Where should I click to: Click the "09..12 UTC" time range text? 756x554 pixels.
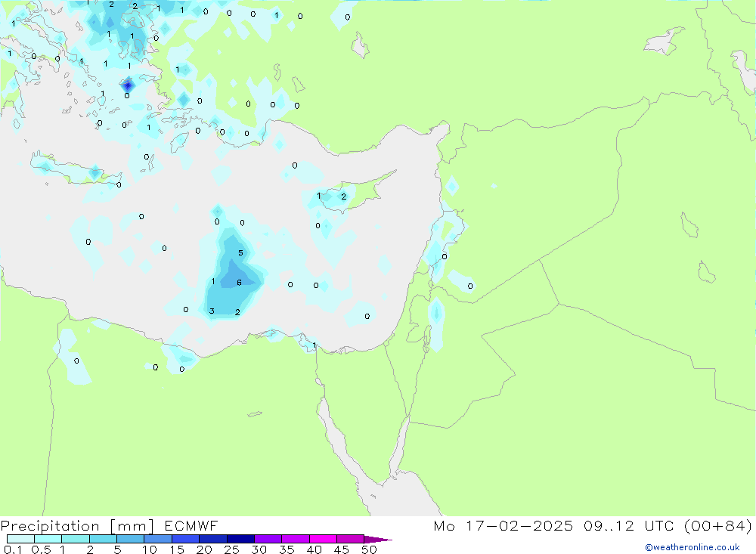628,525
